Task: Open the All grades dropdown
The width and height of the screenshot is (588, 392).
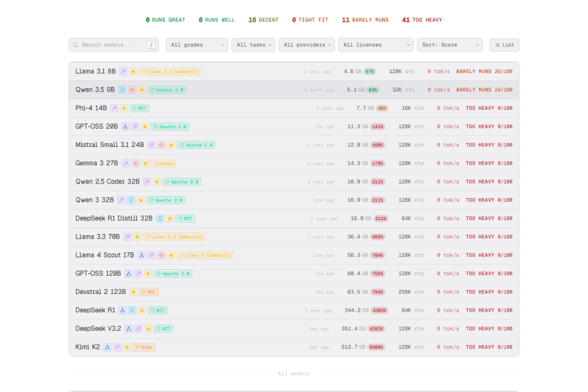Action: 197,44
